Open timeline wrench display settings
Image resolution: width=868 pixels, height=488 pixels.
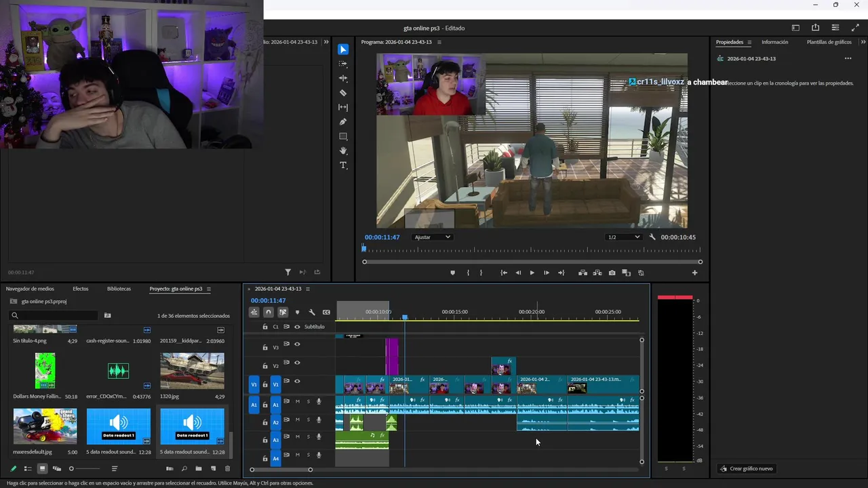pos(312,312)
